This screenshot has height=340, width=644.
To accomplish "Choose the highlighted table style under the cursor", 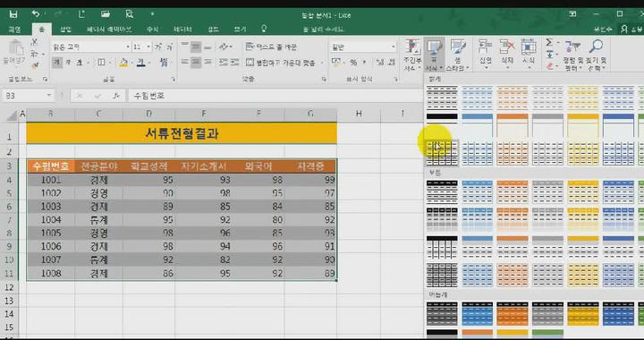I will 442,153.
